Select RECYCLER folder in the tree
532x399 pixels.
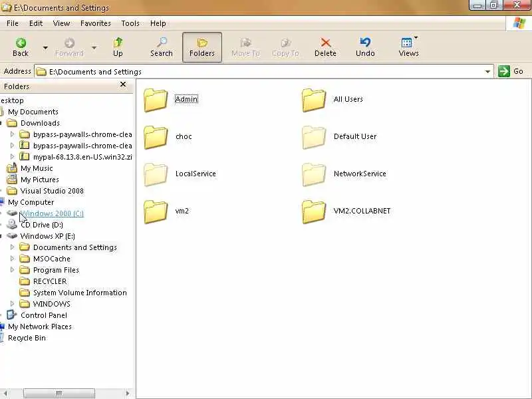click(x=50, y=281)
